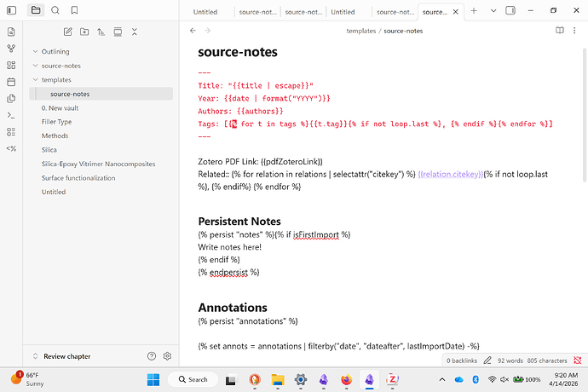The height and width of the screenshot is (392, 588).
Task: Click the red sync status icon
Action: [578, 360]
